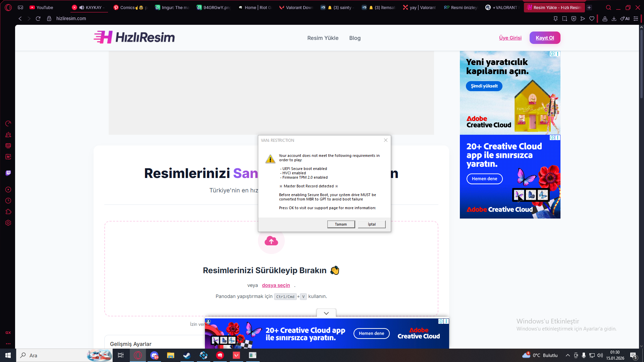
Task: Open the Twitch icon in the sidebar
Action: pos(8,173)
